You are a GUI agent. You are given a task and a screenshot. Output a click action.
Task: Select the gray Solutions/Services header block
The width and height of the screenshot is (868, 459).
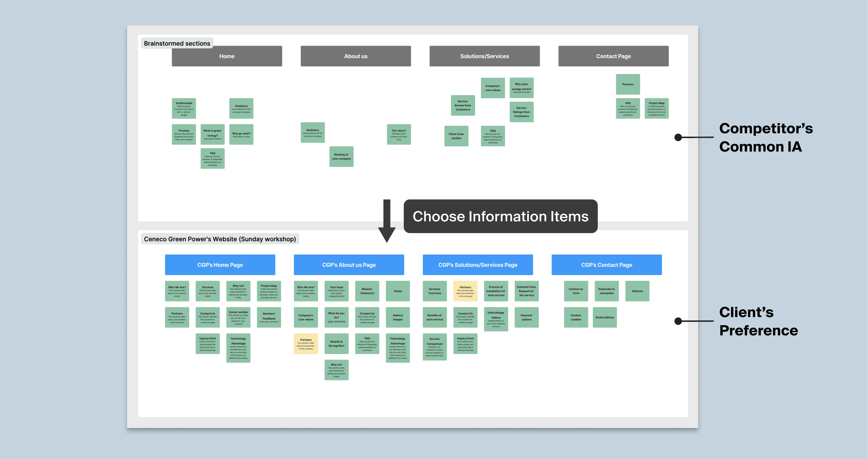point(484,56)
